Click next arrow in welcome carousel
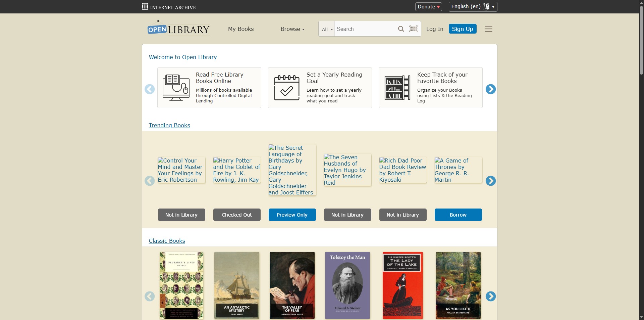Viewport: 644px width, 320px height. (x=491, y=89)
